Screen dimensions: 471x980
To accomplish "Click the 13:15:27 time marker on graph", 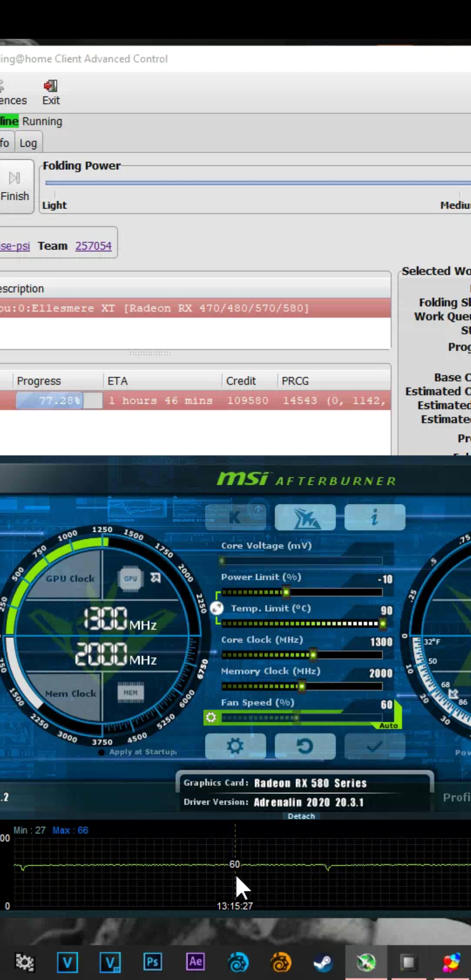I will (x=235, y=906).
